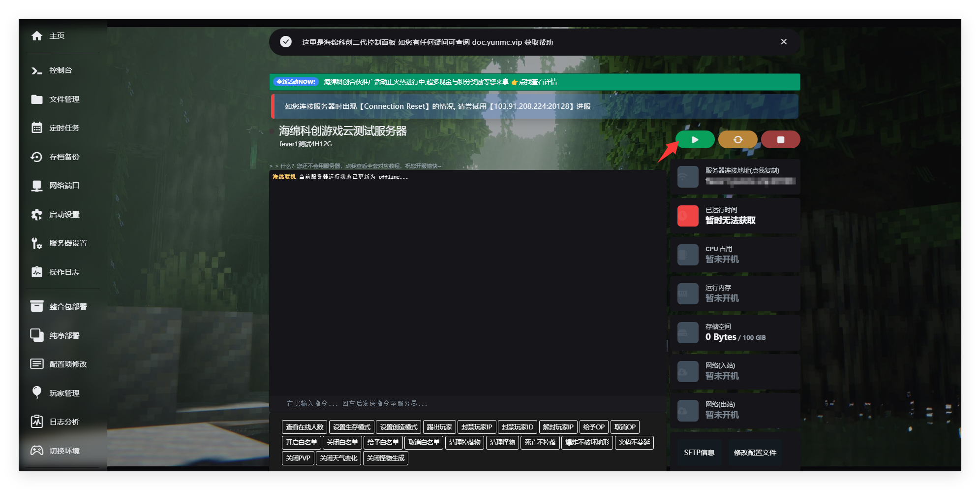Click the 配置项修改 list icon

coord(37,364)
